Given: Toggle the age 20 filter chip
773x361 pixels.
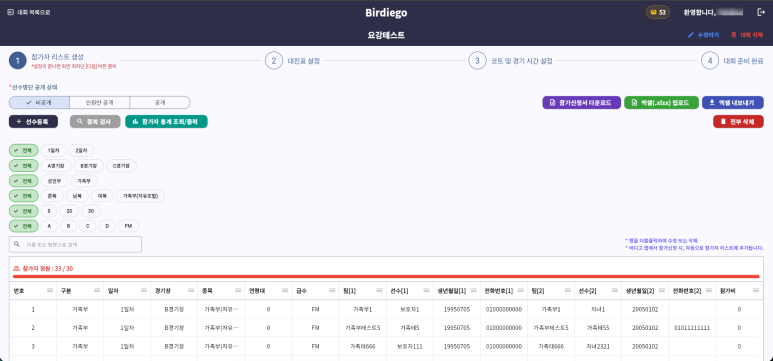Looking at the screenshot, I should (x=69, y=211).
